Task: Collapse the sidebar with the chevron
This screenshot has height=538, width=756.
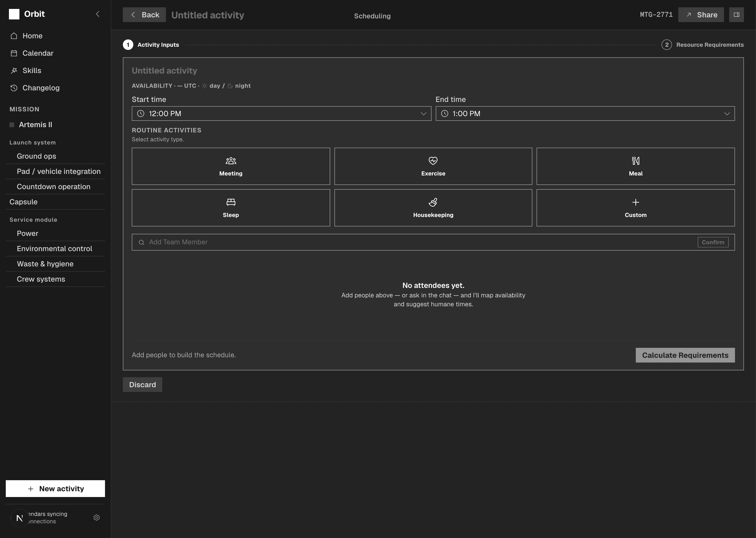Action: 98,14
